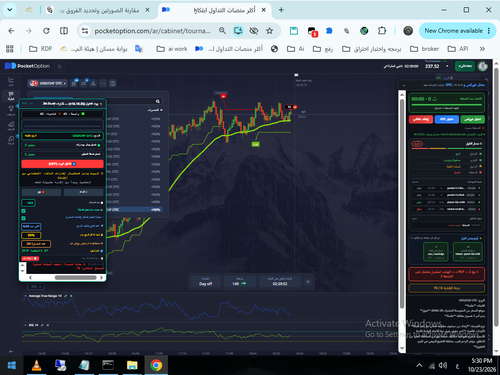This screenshot has width=500, height=375.
Task: Collapse the right analysis panel with minus button
Action: coord(404,85)
